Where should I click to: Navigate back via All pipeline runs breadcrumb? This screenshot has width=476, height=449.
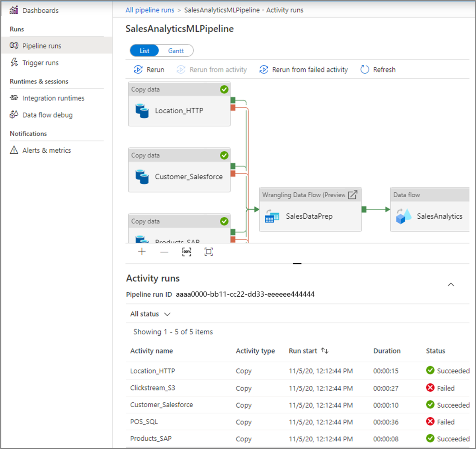150,10
